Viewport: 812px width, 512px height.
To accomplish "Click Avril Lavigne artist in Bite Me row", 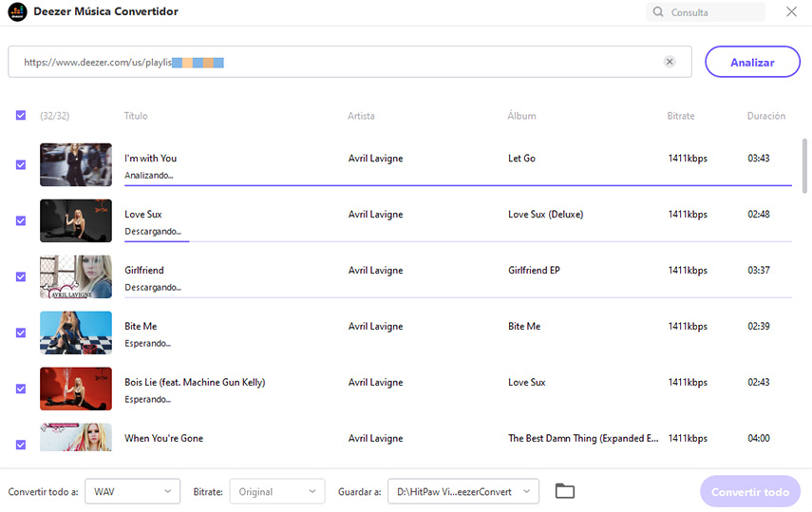I will pyautogui.click(x=375, y=326).
